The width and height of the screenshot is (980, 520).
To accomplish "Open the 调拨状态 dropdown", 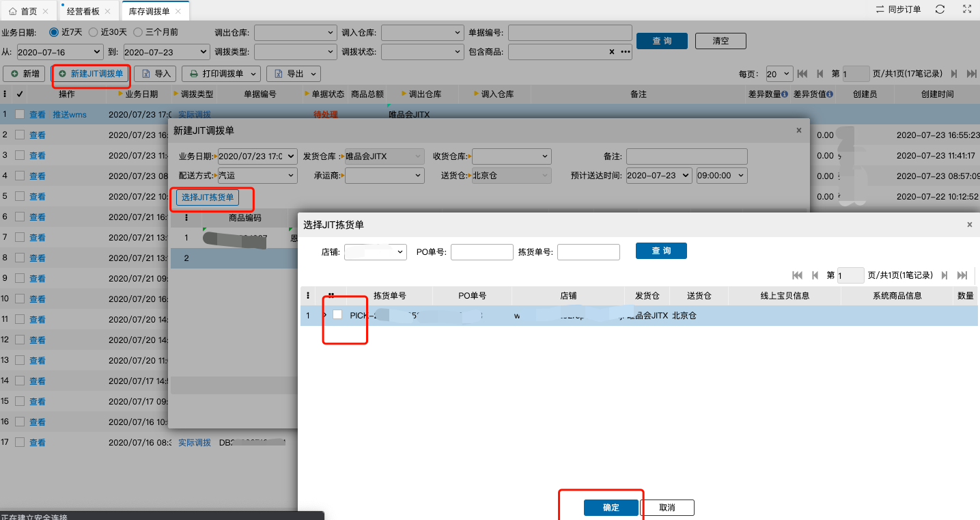I will click(x=422, y=51).
